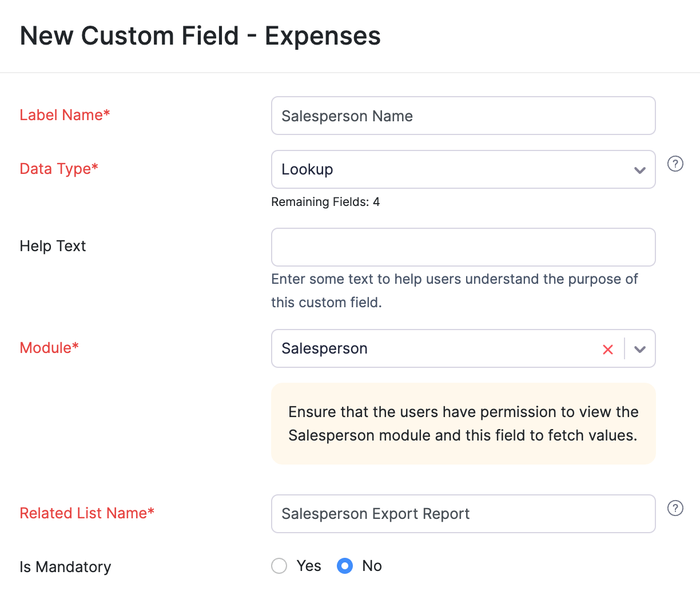Click the Salesperson Export Report text
700x603 pixels.
click(x=375, y=514)
